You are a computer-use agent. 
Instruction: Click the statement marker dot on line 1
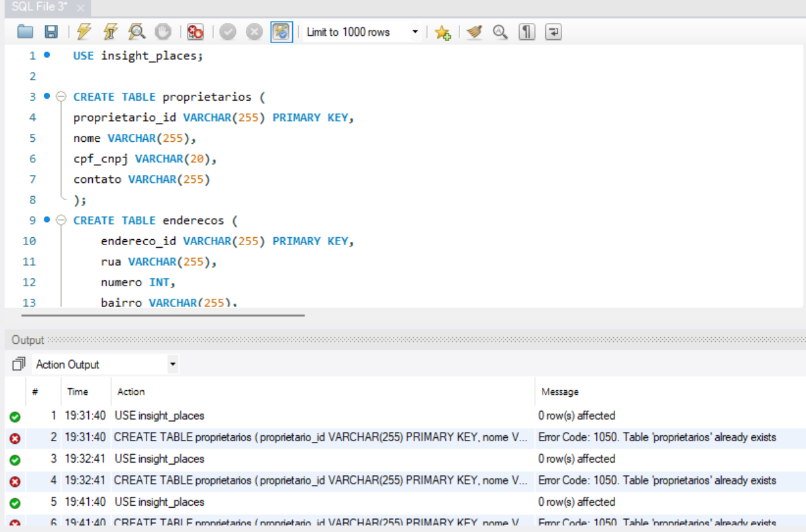tap(47, 55)
